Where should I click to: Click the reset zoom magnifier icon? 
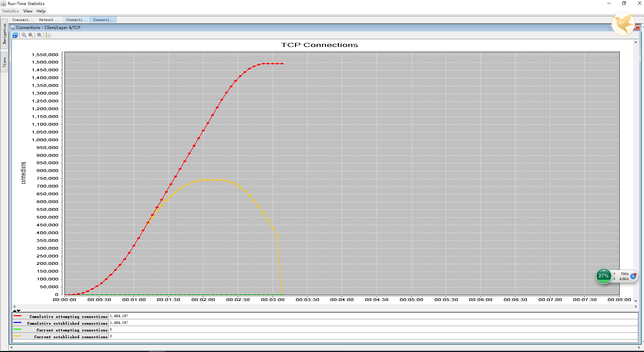39,35
